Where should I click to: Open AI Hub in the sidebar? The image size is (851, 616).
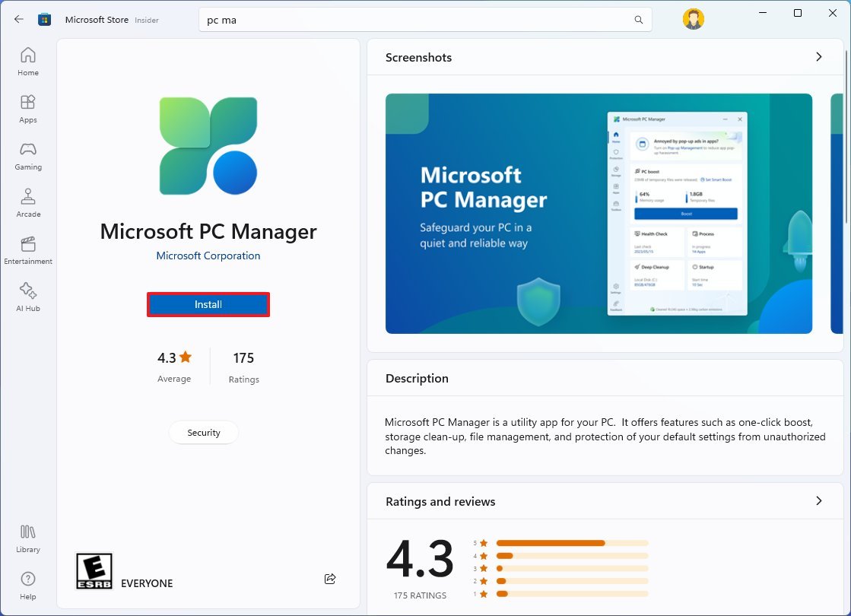coord(27,297)
